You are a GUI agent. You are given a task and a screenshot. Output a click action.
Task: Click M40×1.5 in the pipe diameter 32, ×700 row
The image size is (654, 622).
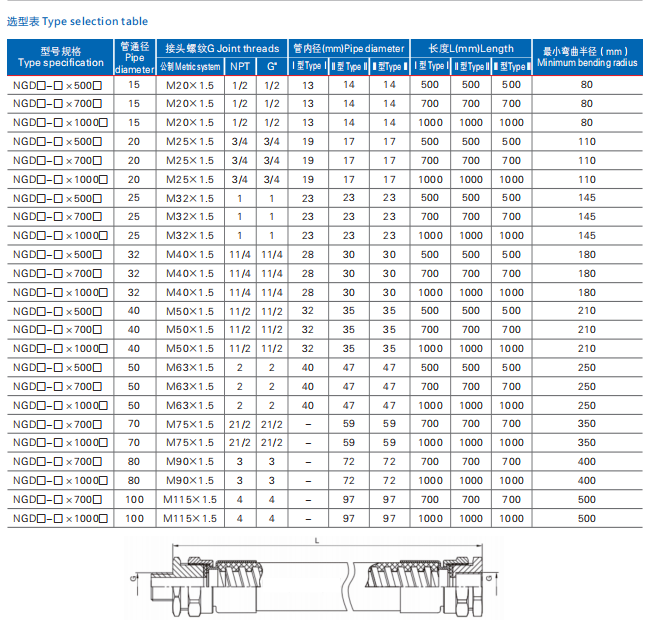tap(190, 273)
